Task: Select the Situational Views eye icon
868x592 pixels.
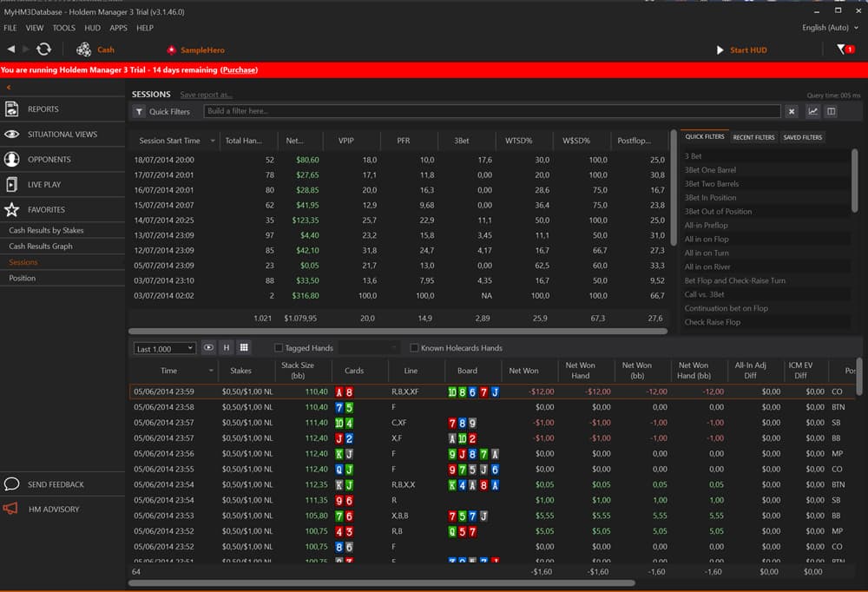Action: (x=11, y=134)
